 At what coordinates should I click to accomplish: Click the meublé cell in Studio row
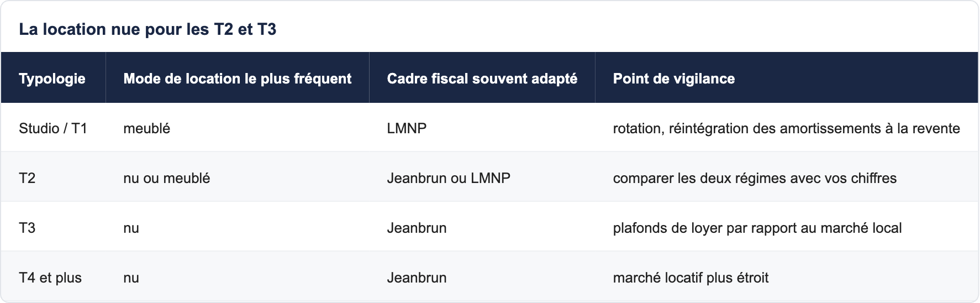(x=146, y=128)
